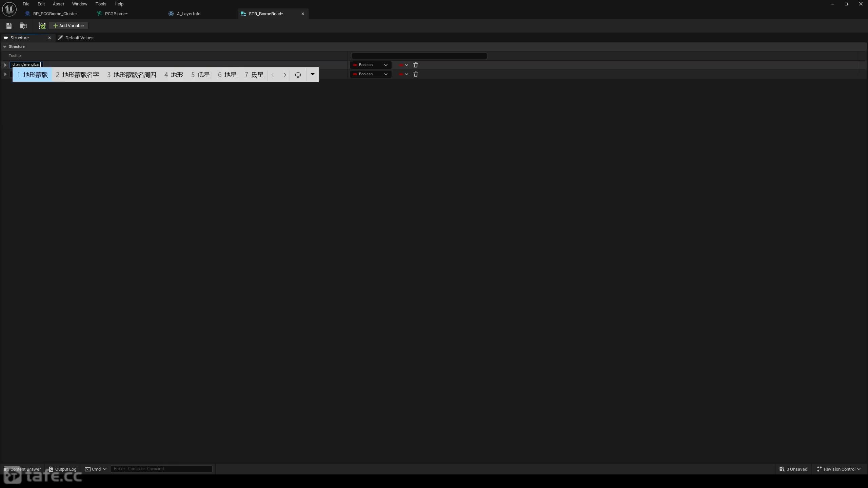Open the Unreal Engine logo menu
The width and height of the screenshot is (868, 488).
click(9, 9)
